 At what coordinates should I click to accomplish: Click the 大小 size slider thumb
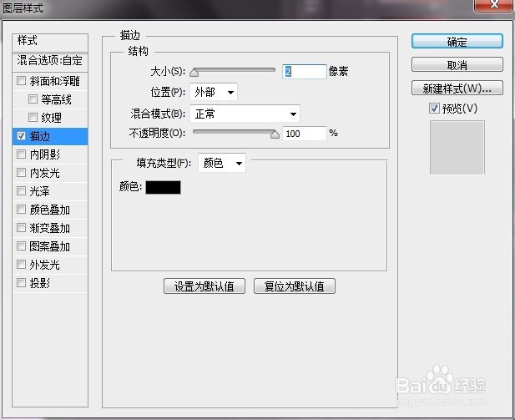click(x=194, y=73)
